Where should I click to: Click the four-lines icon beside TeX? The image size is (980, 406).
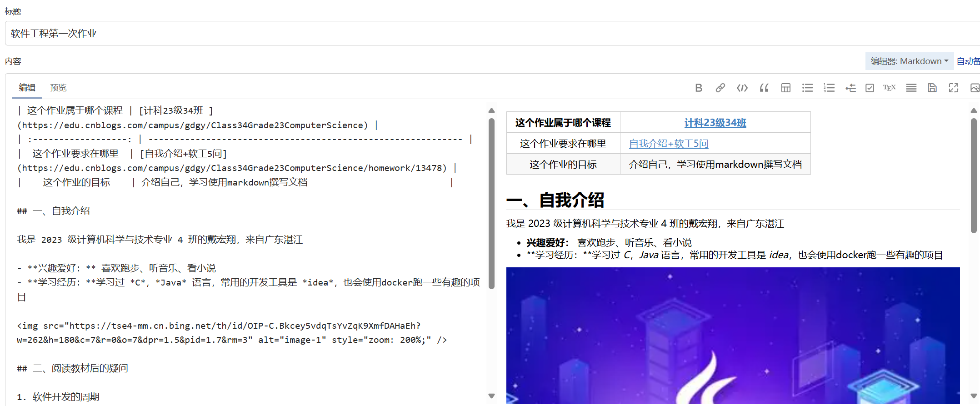pyautogui.click(x=911, y=88)
